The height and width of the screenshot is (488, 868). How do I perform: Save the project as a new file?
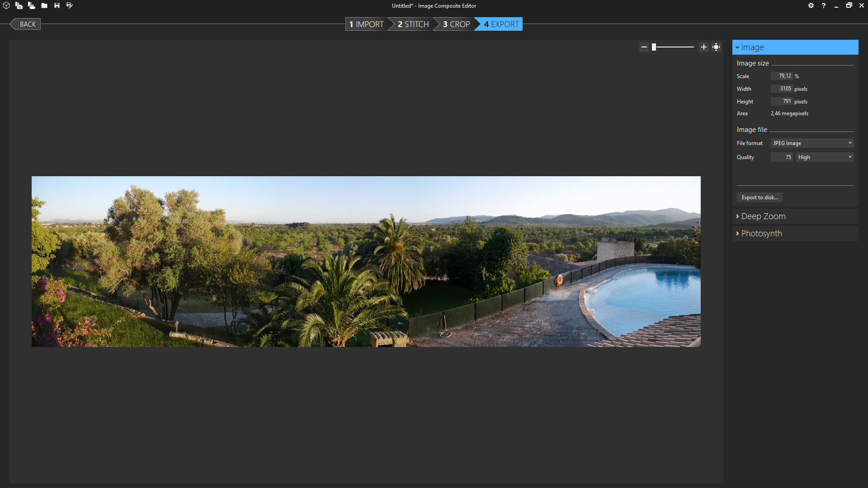coord(69,5)
